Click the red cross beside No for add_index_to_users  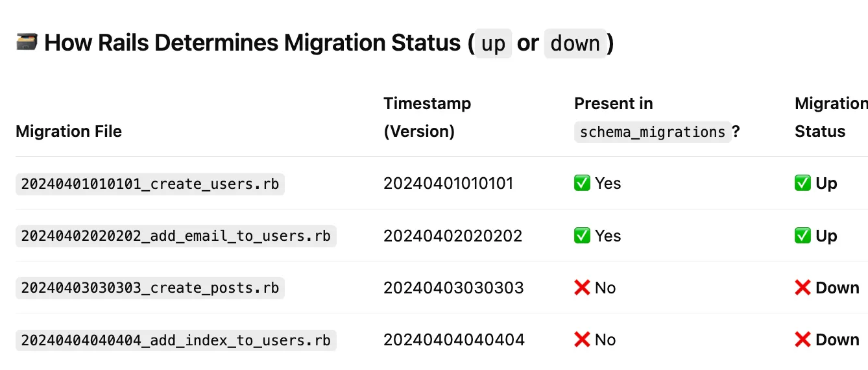[x=582, y=339]
